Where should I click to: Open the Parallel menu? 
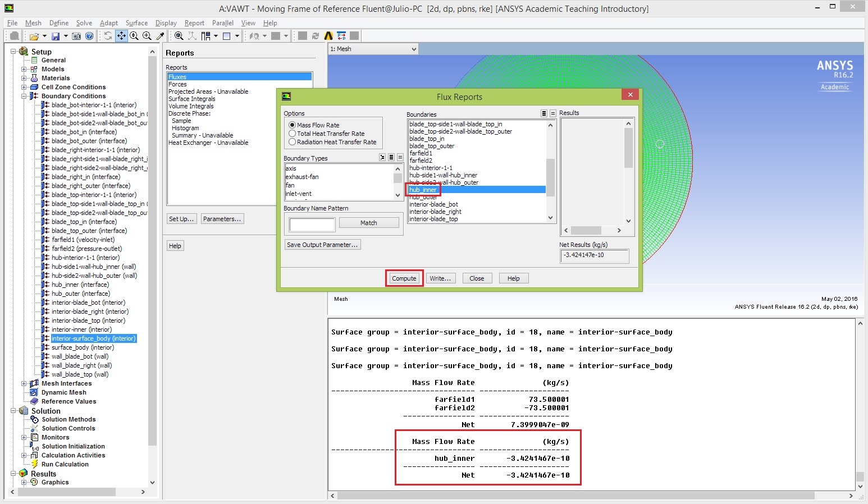pyautogui.click(x=223, y=23)
